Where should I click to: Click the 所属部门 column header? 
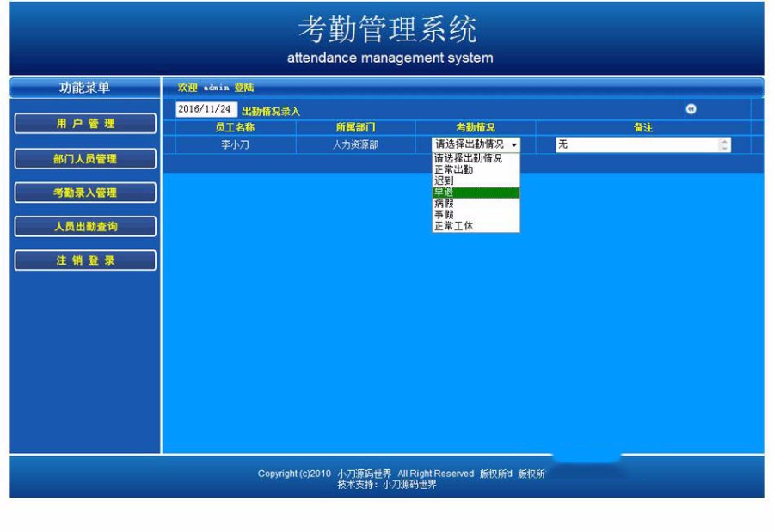point(355,127)
